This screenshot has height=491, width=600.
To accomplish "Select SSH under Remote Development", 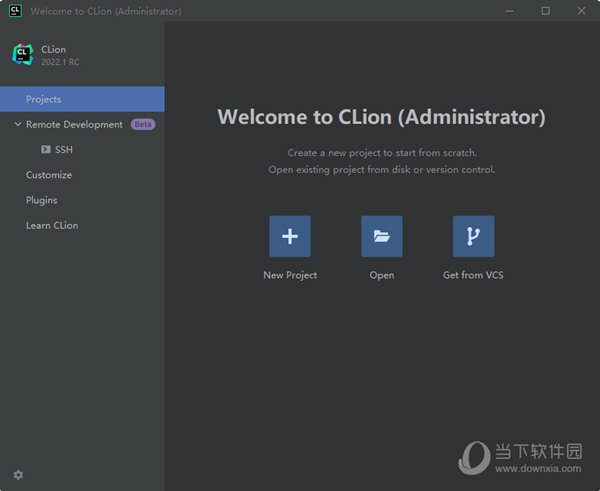I will (64, 150).
